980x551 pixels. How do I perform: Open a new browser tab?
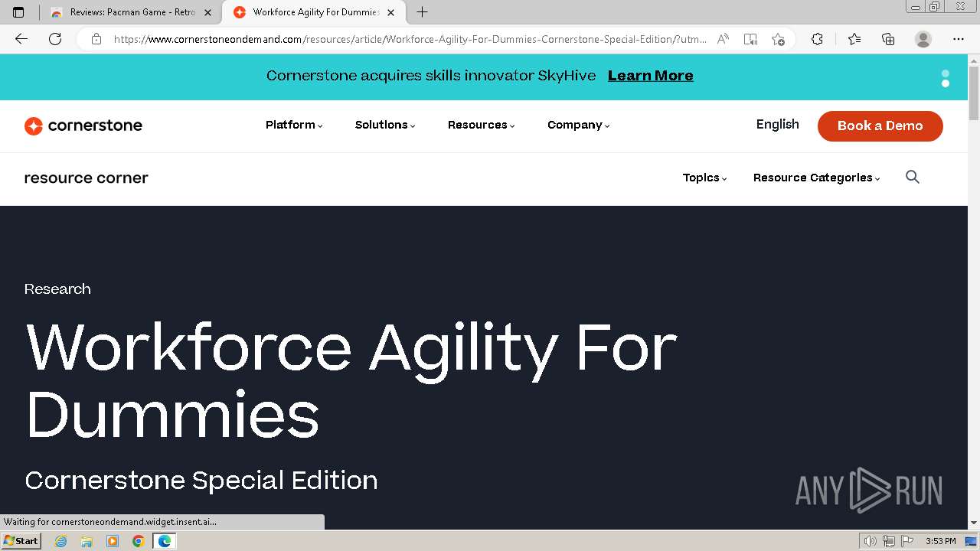pyautogui.click(x=422, y=12)
